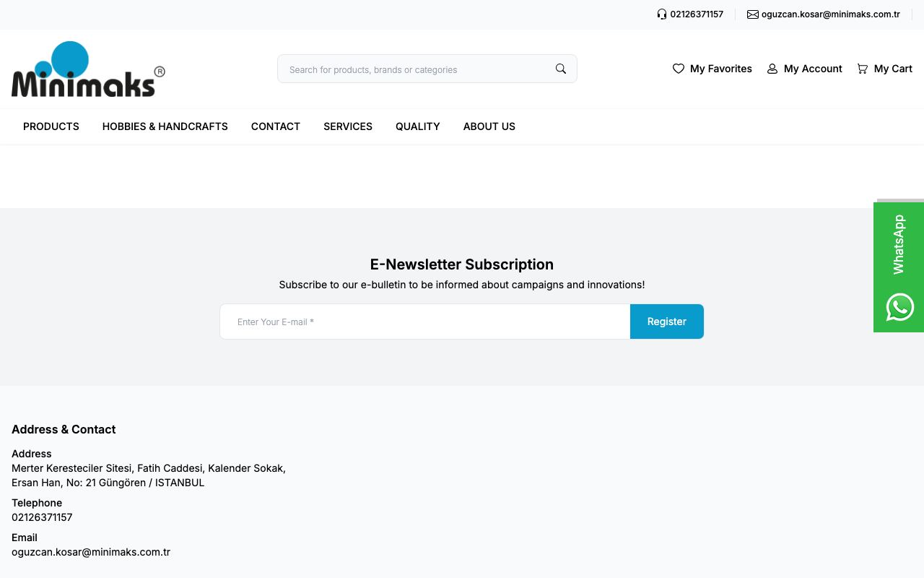
Task: Open the ABOUT US page
Action: click(x=489, y=126)
